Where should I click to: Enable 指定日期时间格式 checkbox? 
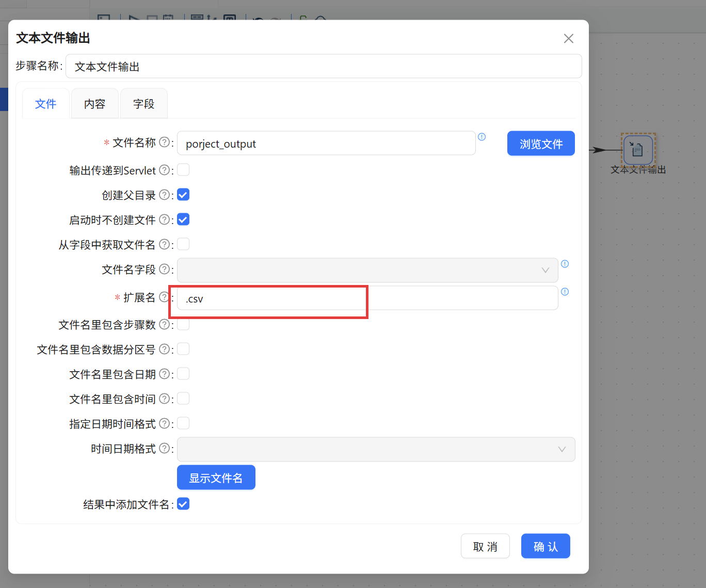[183, 423]
